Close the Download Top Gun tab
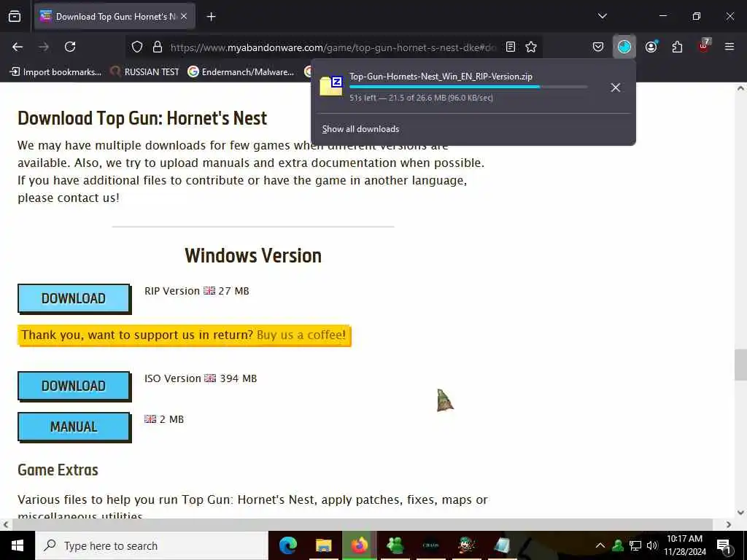Viewport: 747px width, 560px height. (184, 17)
